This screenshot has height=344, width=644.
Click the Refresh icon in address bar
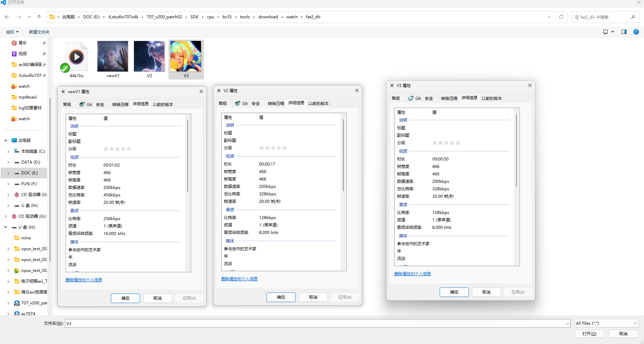click(561, 17)
